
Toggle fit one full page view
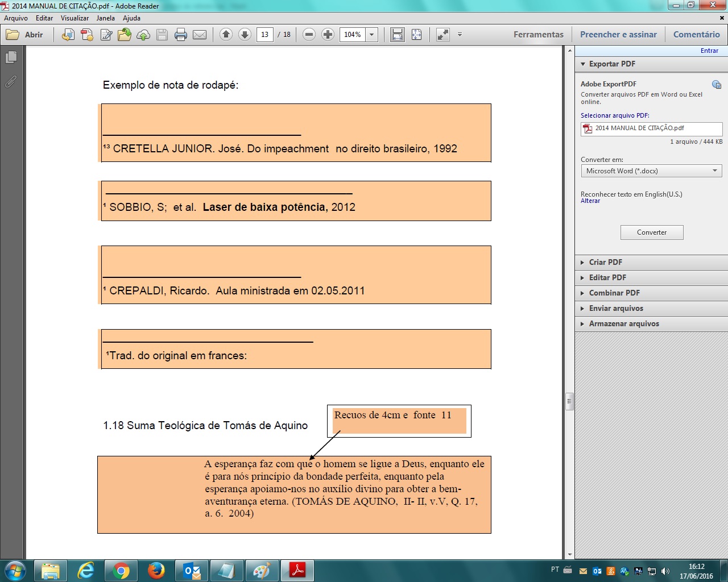[417, 35]
